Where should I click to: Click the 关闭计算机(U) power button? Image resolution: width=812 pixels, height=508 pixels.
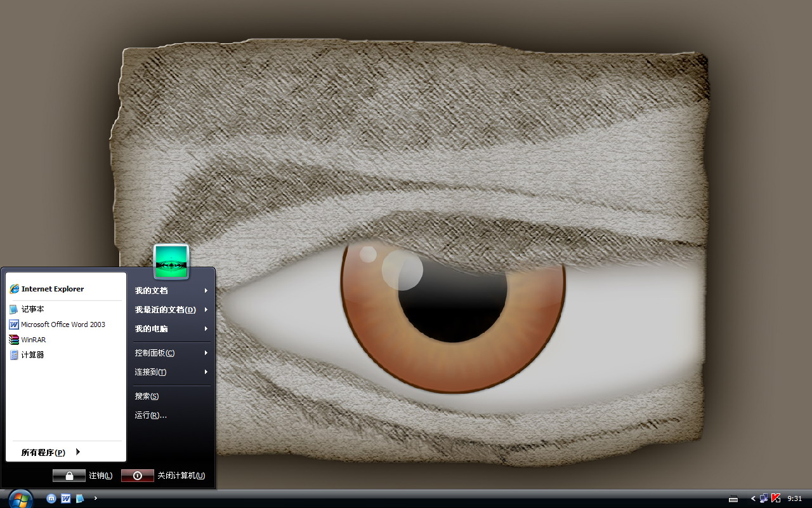[138, 476]
